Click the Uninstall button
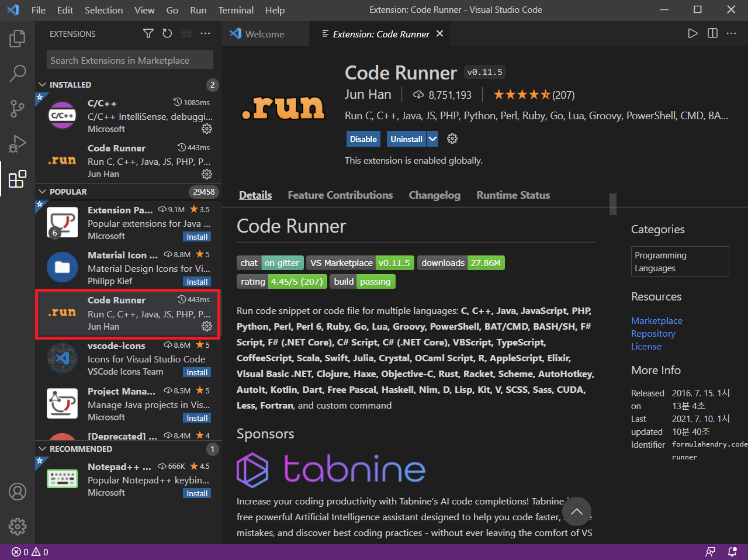 (x=407, y=139)
